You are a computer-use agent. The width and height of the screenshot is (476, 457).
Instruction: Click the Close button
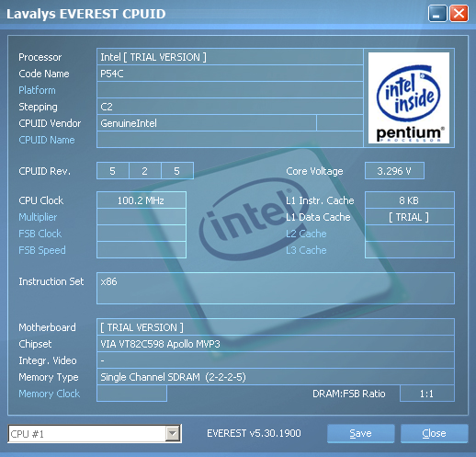(x=434, y=433)
